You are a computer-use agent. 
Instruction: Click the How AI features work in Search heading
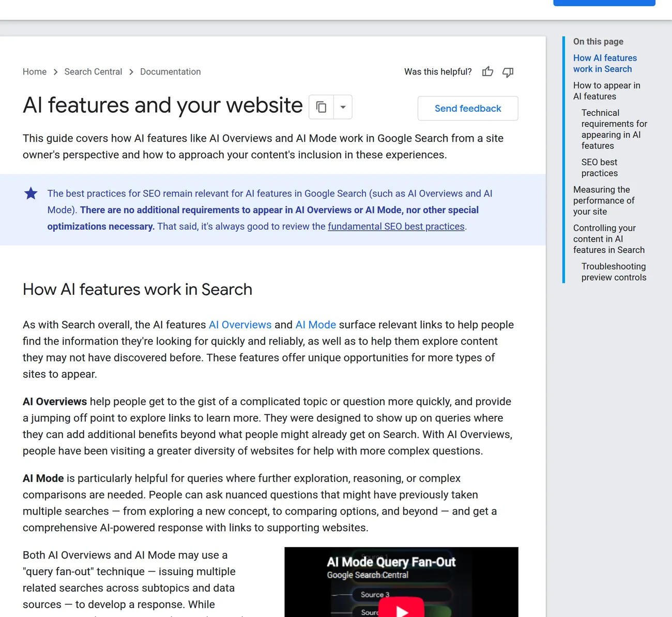click(x=138, y=290)
